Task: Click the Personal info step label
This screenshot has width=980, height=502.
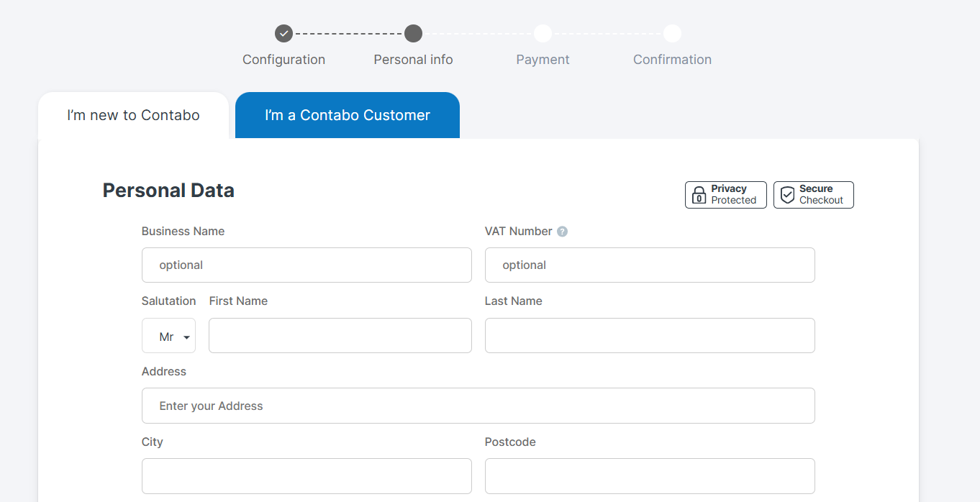Action: (413, 60)
